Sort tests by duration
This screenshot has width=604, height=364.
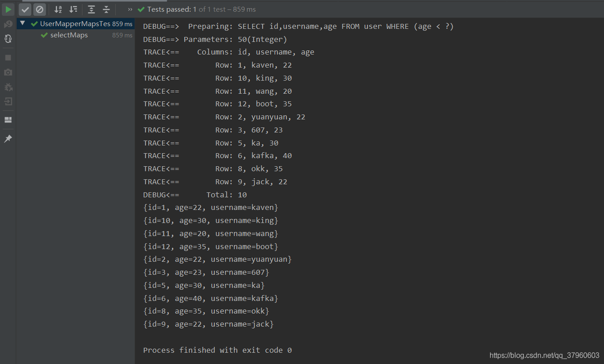[x=73, y=9]
